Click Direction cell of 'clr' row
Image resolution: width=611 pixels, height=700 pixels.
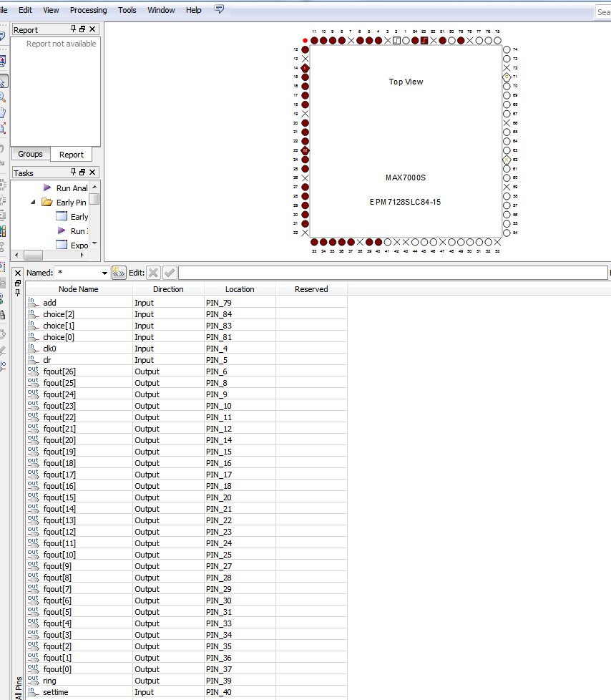168,360
